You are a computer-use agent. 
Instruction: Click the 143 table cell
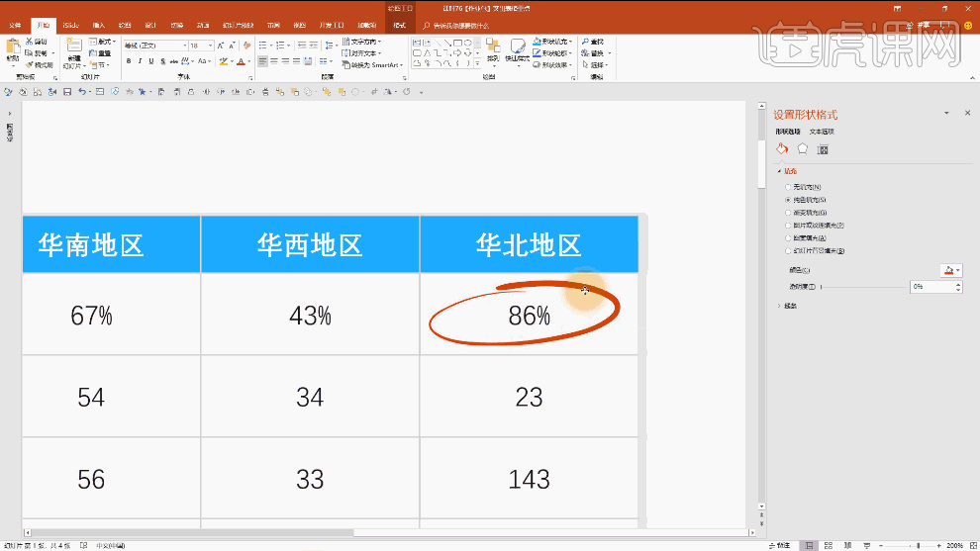pyautogui.click(x=529, y=479)
